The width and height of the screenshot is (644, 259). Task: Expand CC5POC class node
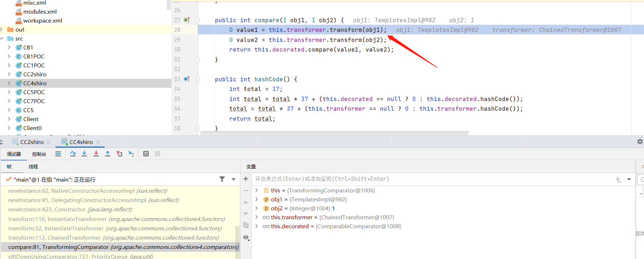[9, 92]
